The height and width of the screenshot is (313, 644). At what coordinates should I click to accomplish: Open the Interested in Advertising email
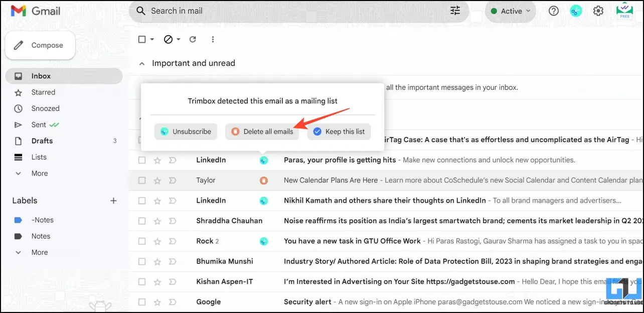[386, 282]
